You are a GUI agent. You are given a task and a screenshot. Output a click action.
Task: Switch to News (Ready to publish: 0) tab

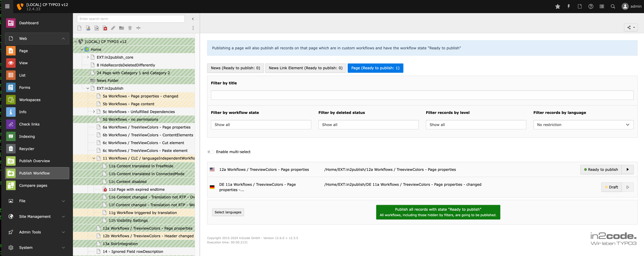click(x=235, y=68)
